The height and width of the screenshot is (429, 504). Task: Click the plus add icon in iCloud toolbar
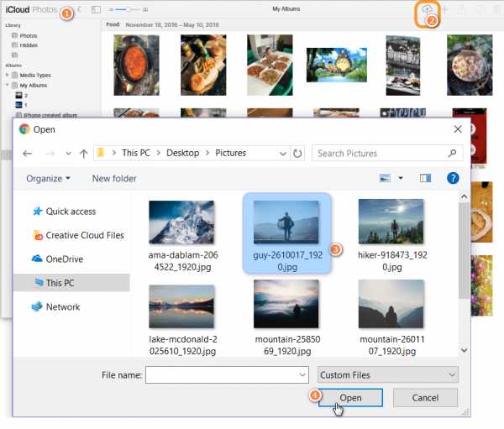(445, 9)
